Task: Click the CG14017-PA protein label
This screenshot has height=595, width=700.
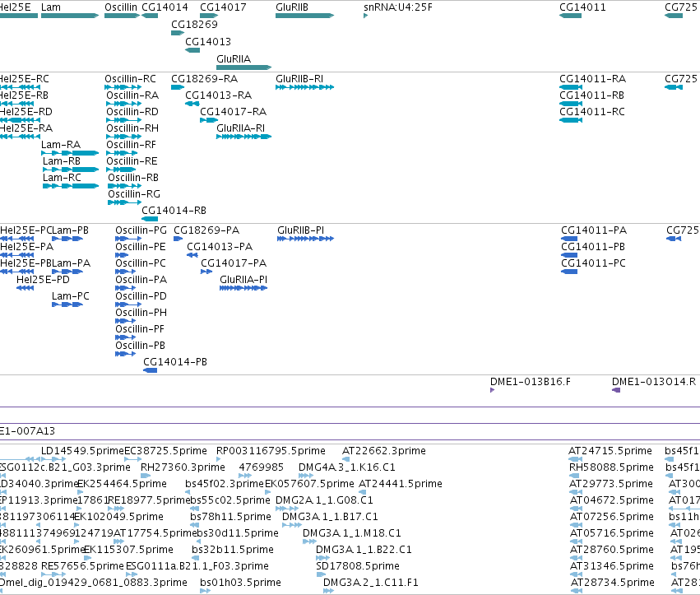Action: (234, 263)
